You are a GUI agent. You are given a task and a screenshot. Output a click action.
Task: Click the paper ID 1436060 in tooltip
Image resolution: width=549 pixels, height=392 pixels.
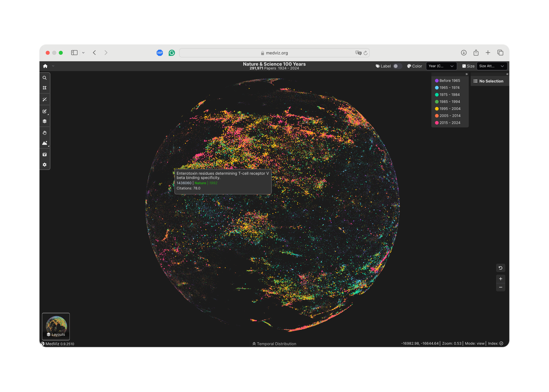pos(184,183)
